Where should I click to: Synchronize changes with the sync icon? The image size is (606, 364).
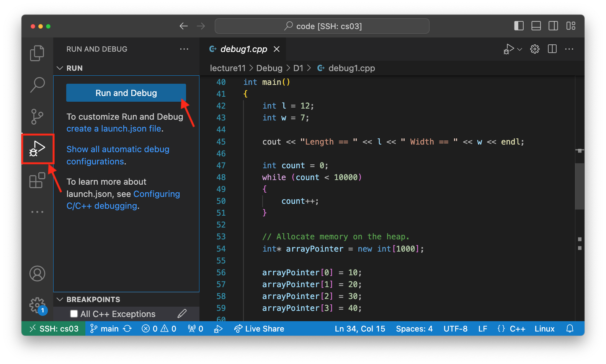[x=127, y=329]
